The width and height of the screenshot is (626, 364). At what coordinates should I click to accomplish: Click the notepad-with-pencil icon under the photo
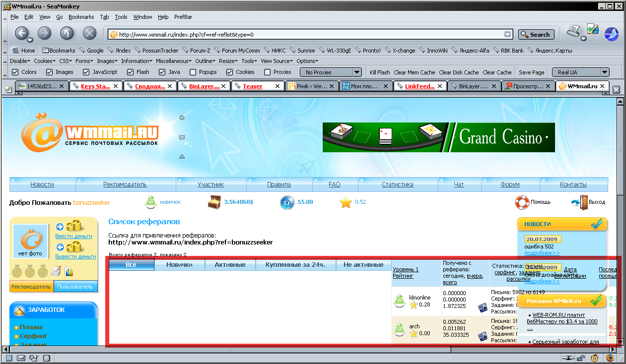56,271
